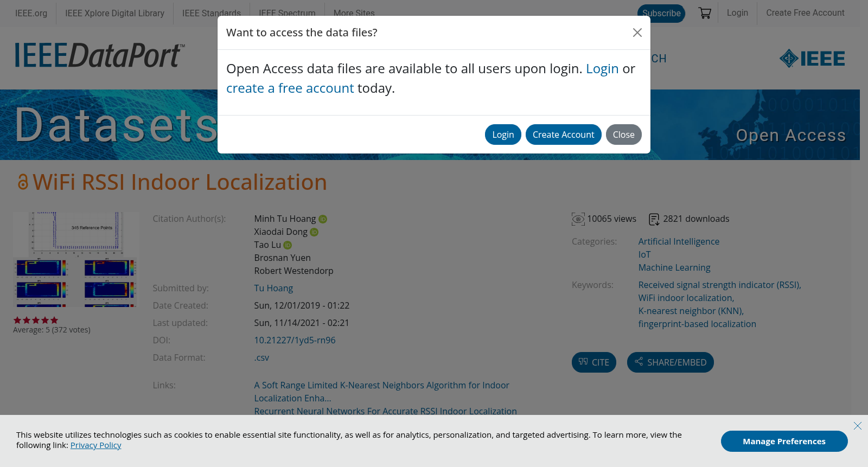Open 'A Soft Range Limited K-Nearest Neighbors' link
This screenshot has width=868, height=467.
381,392
